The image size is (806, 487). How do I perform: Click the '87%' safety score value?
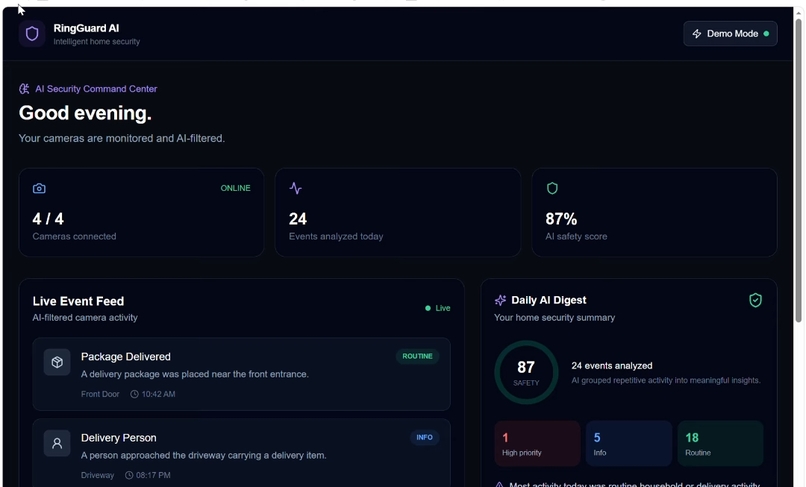pyautogui.click(x=561, y=219)
